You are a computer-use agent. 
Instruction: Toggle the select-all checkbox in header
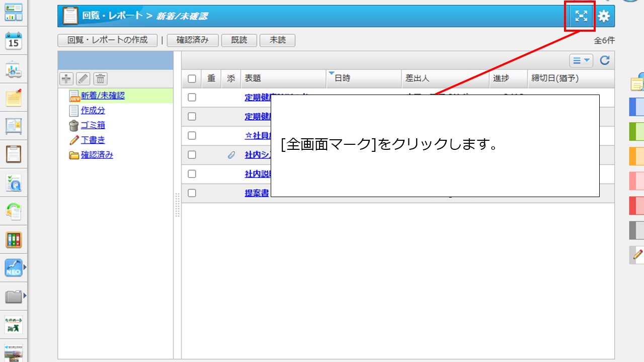tap(192, 78)
